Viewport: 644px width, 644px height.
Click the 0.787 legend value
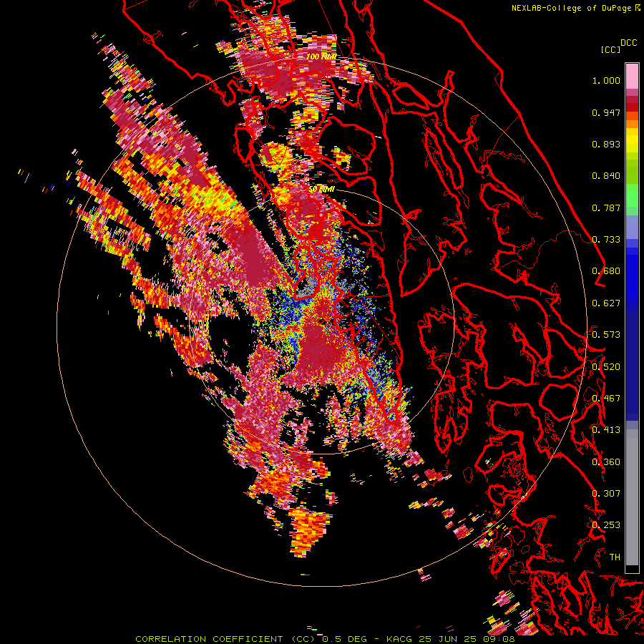point(606,208)
